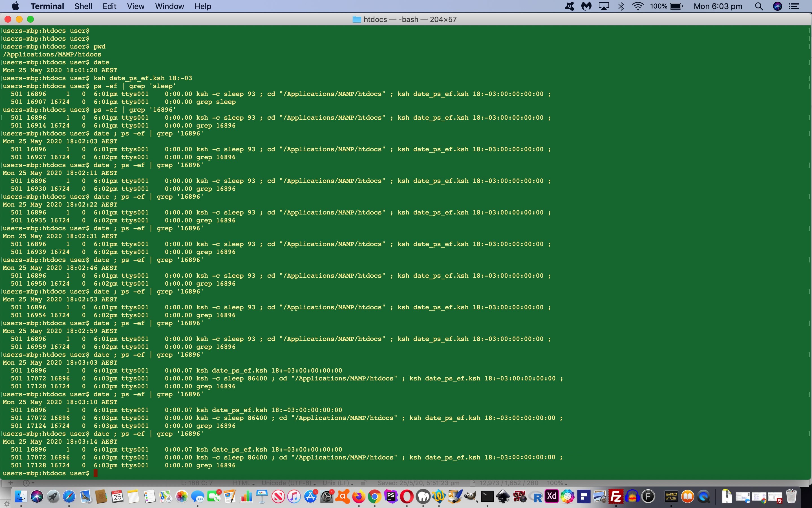
Task: Open Safari from the Dock
Action: coord(69,496)
